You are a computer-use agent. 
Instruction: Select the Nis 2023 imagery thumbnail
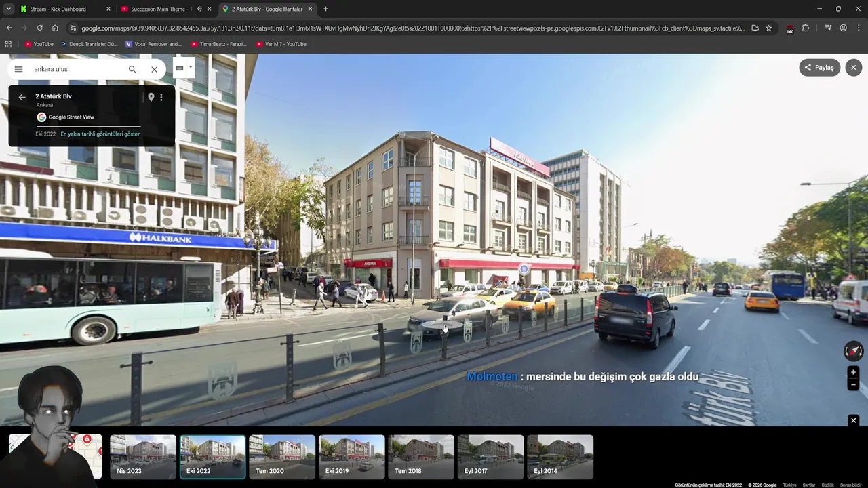[x=143, y=457]
